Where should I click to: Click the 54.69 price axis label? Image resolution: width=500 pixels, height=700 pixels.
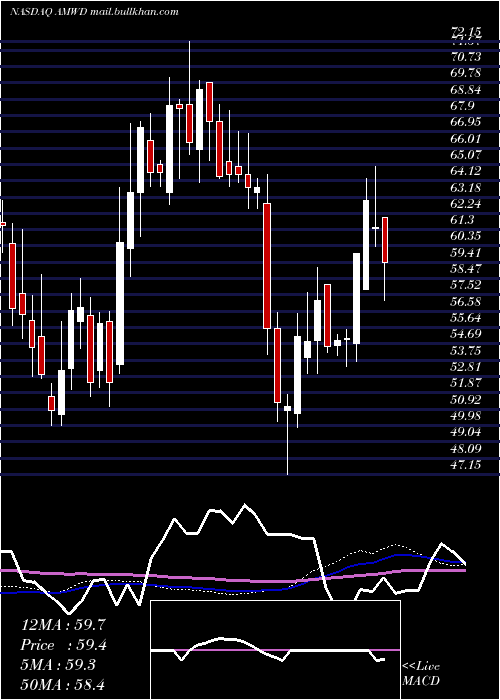(x=466, y=334)
